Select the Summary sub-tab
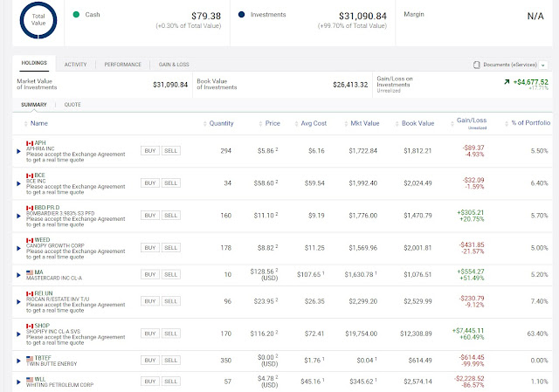Screen dimensions: 559x392 point(34,105)
